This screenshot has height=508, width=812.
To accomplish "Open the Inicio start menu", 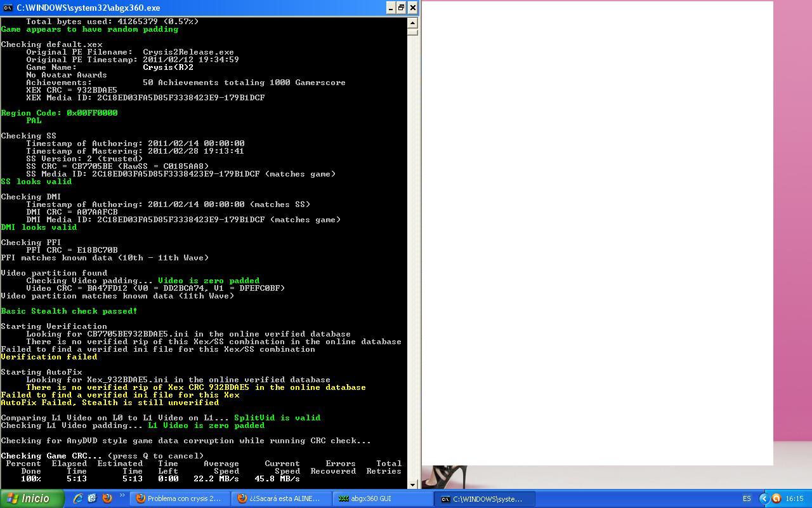I will coord(32,498).
